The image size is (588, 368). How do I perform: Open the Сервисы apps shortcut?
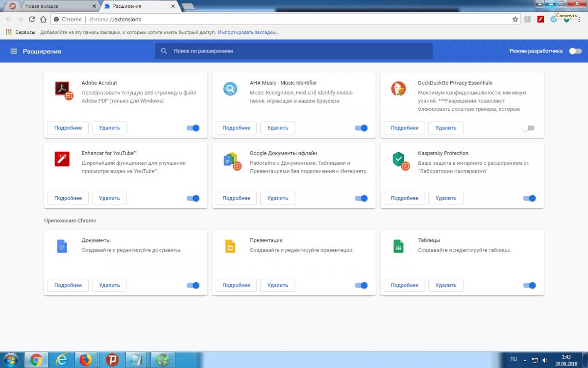[x=20, y=32]
